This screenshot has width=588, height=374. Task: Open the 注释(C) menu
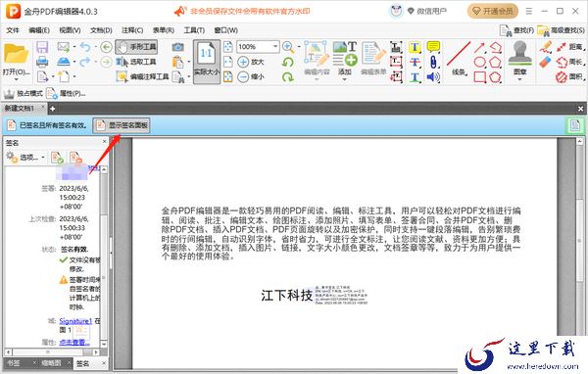132,30
